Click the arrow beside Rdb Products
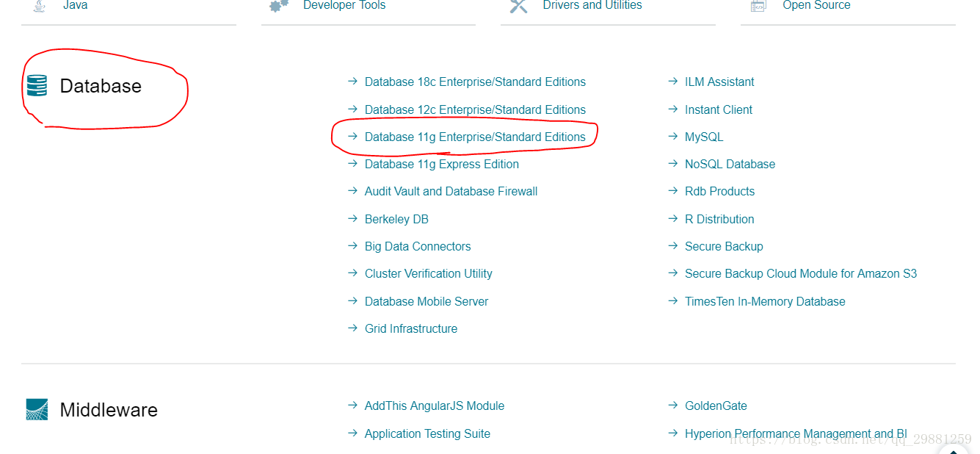 click(673, 190)
